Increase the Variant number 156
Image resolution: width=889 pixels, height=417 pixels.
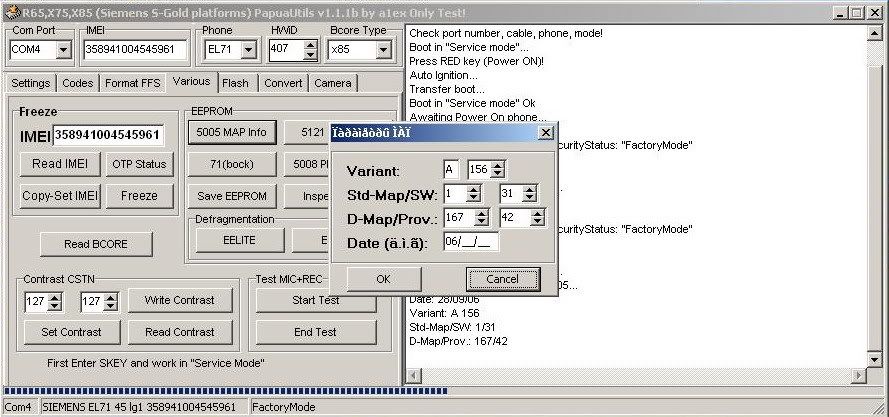497,166
